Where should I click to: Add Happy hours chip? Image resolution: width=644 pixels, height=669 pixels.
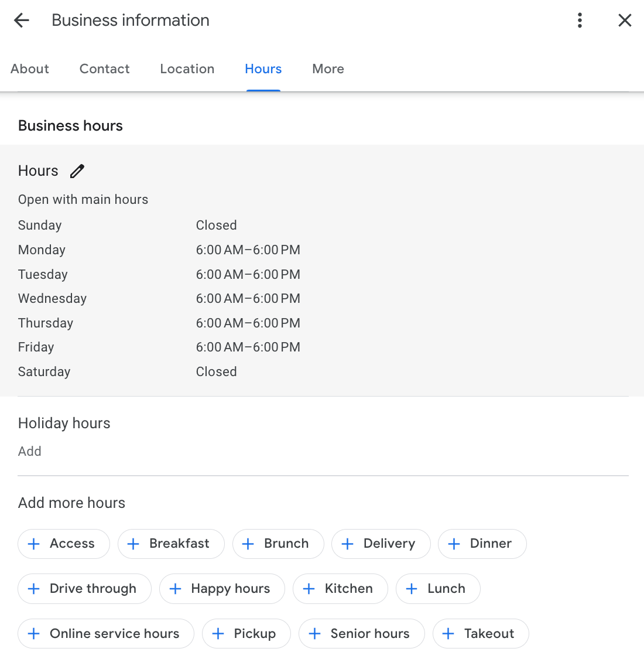pyautogui.click(x=222, y=589)
